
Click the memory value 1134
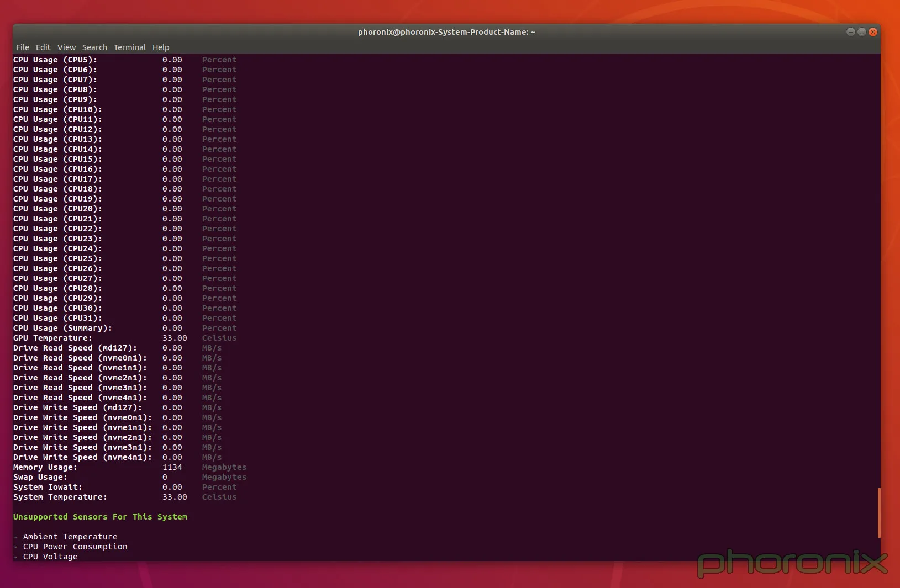[172, 467]
